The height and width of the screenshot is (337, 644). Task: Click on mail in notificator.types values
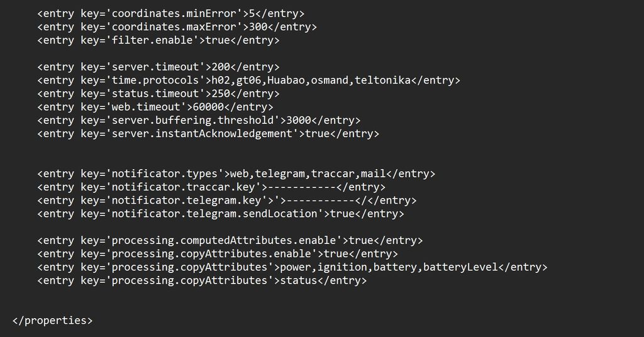374,174
